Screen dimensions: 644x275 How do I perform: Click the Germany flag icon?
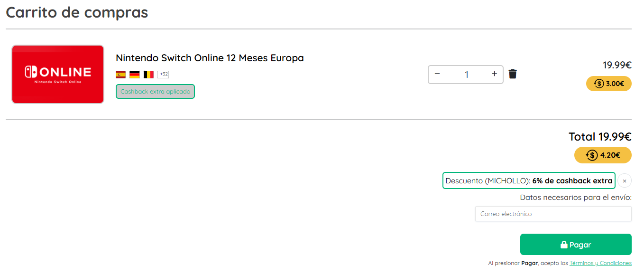(135, 75)
